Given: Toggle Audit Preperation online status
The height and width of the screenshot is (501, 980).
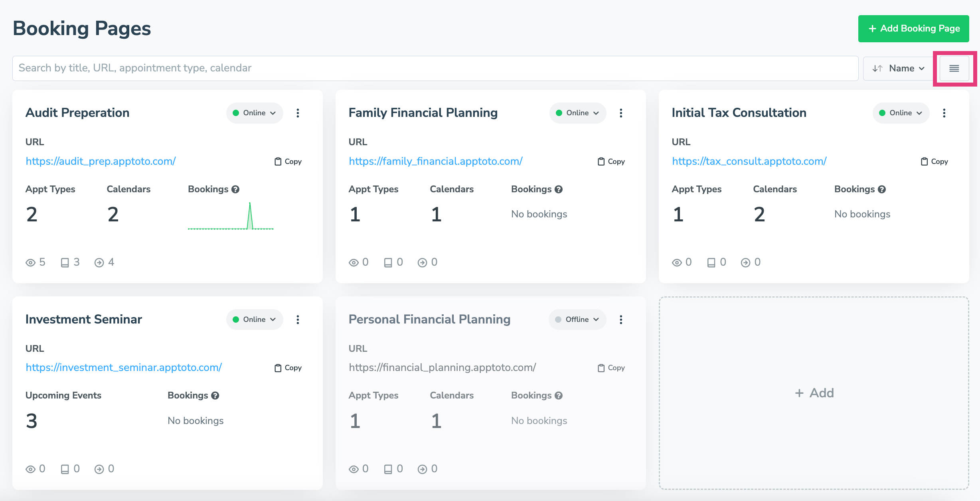Looking at the screenshot, I should pos(254,113).
